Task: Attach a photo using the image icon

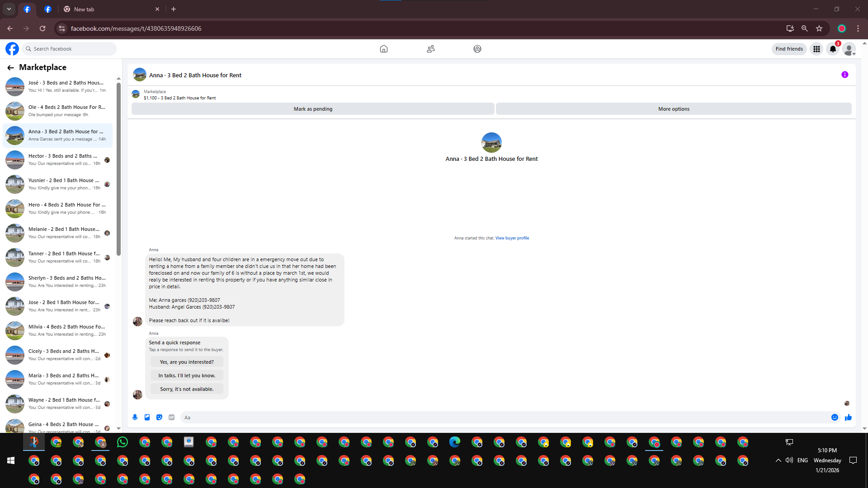Action: click(x=147, y=418)
